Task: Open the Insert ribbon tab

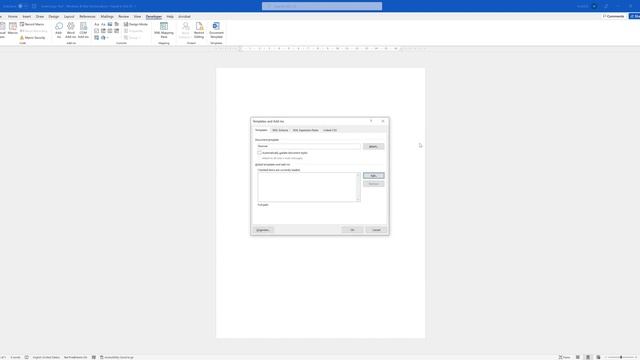Action: [27, 16]
